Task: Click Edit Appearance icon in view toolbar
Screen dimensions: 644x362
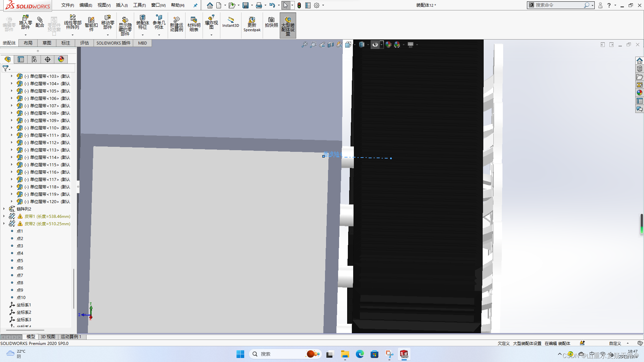Action: click(x=388, y=45)
